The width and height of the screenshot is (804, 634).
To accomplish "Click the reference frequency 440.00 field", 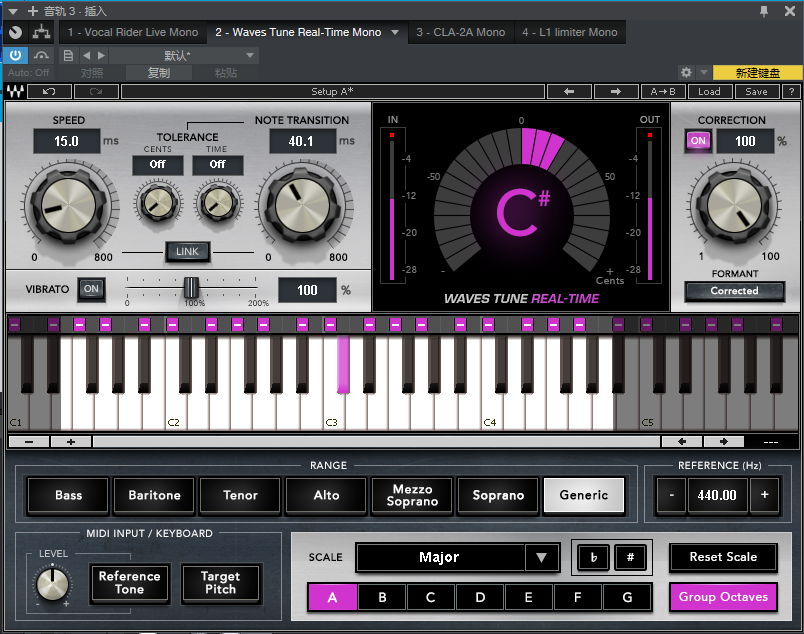I will point(717,495).
